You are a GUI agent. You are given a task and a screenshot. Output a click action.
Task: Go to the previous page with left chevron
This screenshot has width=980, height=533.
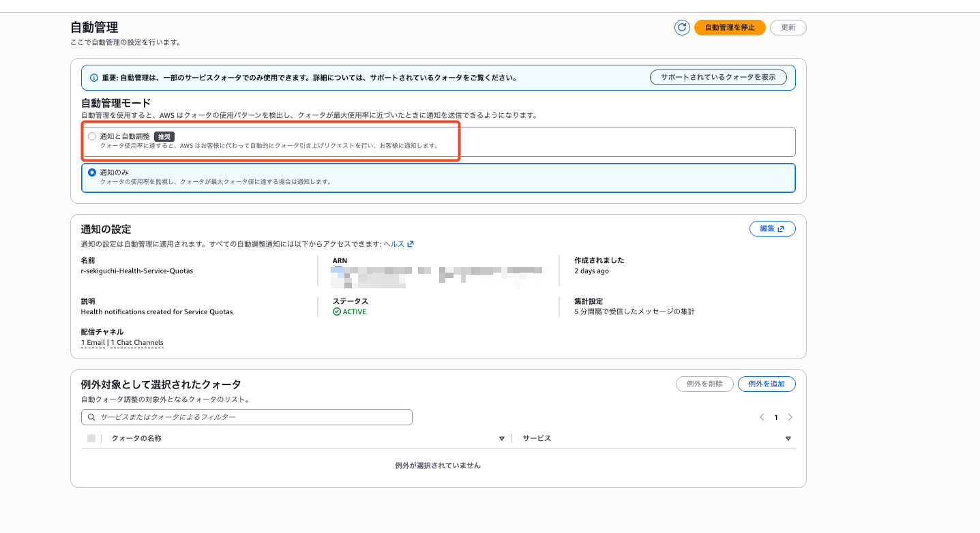point(762,417)
